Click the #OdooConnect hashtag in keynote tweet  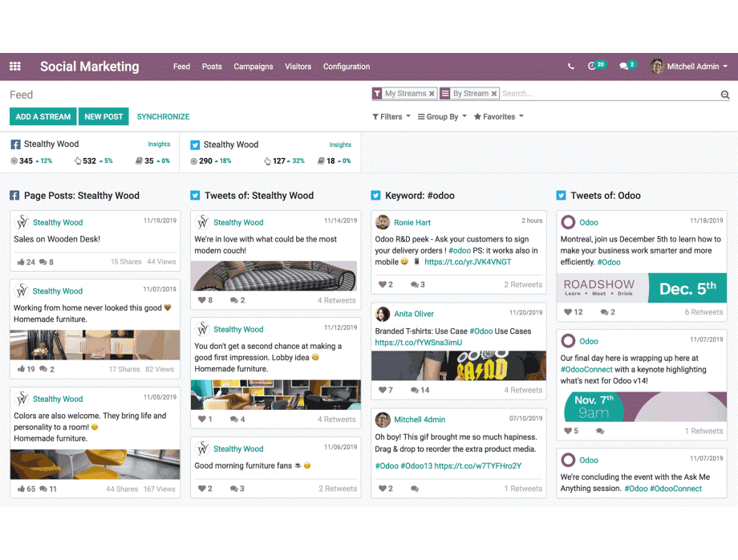click(586, 369)
